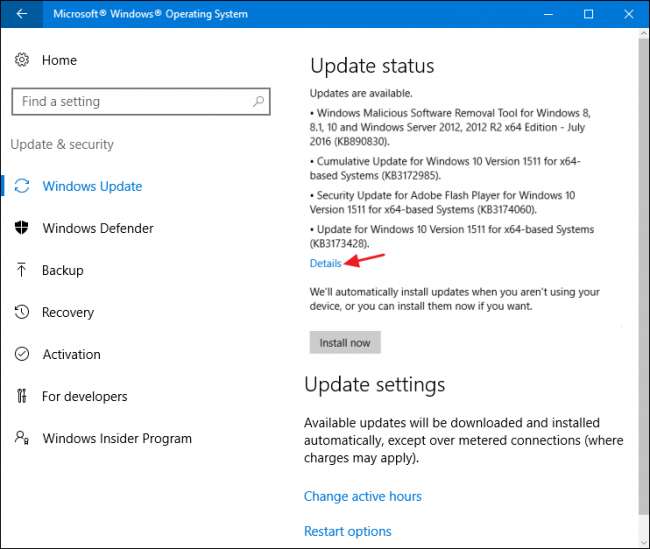Image resolution: width=650 pixels, height=549 pixels.
Task: Click the vertical scrollbar track
Action: point(644,290)
